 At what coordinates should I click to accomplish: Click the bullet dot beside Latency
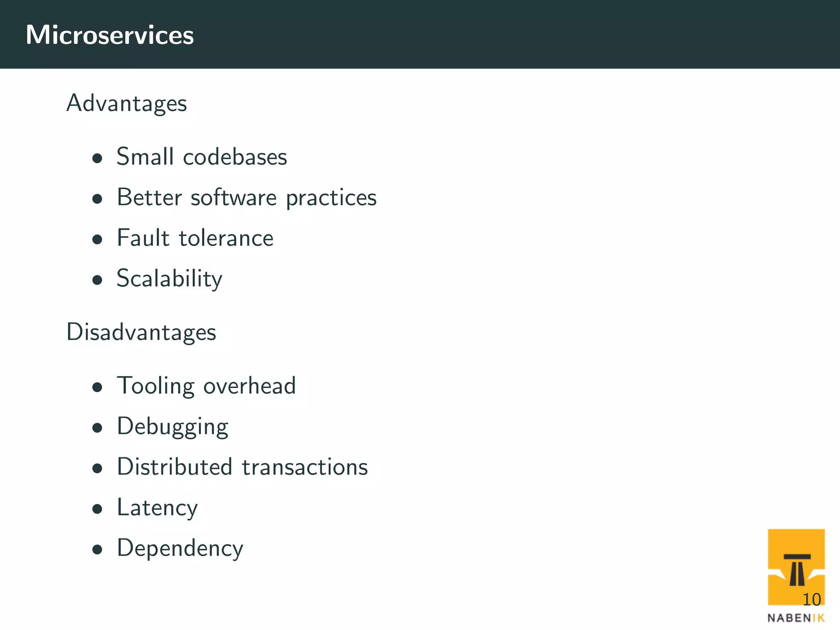(97, 509)
